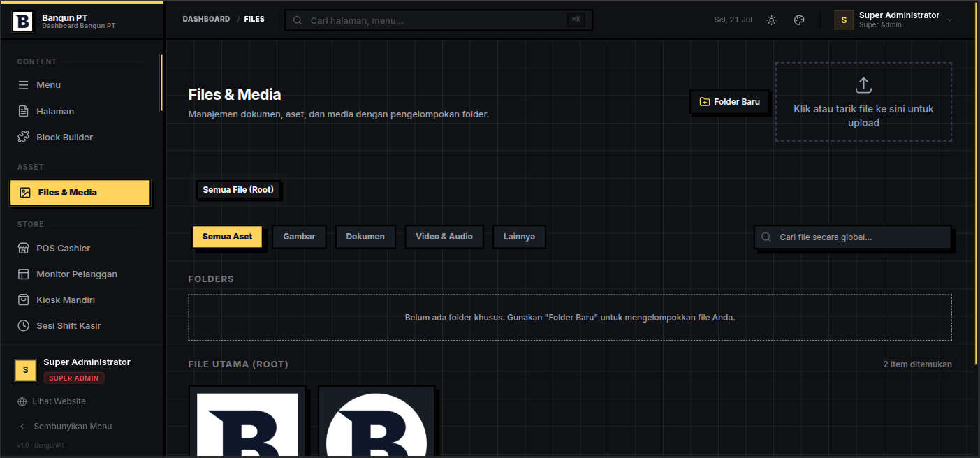The width and height of the screenshot is (980, 458).
Task: Open the color theme palette icon
Action: [x=799, y=20]
